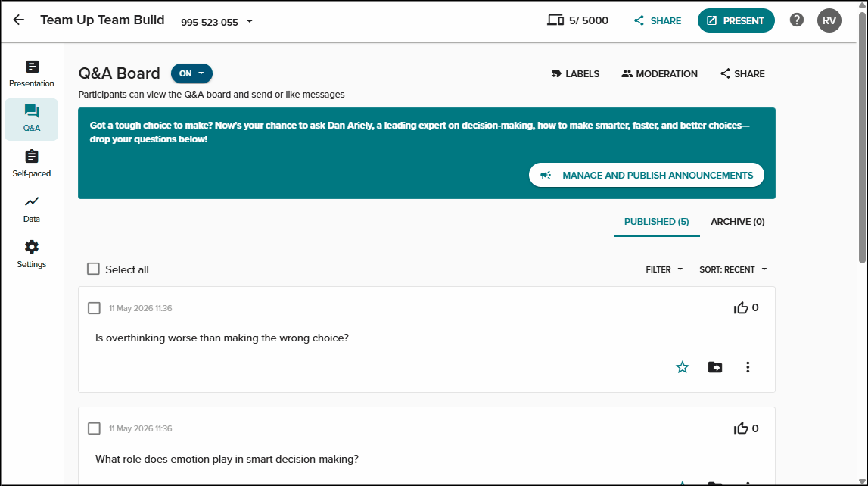Open the help question mark icon

coord(797,20)
